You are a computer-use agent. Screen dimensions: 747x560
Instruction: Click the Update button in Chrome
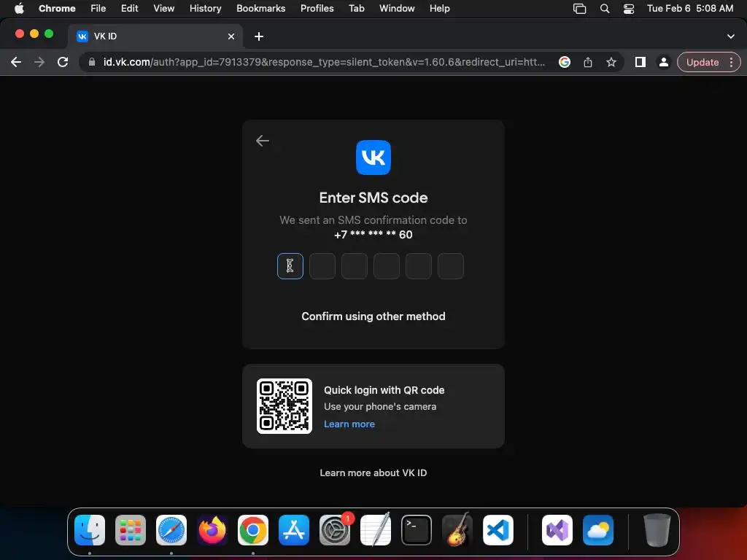click(703, 63)
